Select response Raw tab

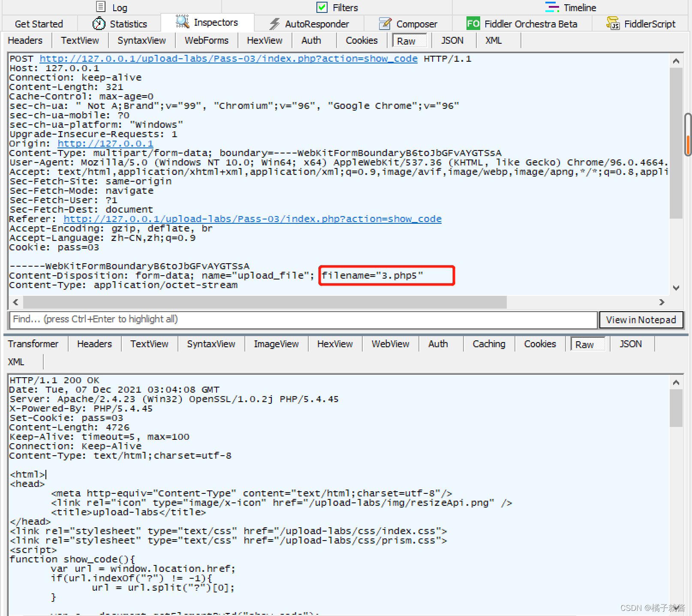[588, 344]
